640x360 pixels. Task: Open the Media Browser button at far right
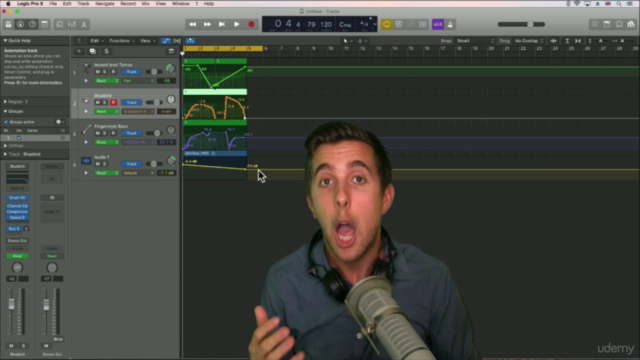coord(631,24)
